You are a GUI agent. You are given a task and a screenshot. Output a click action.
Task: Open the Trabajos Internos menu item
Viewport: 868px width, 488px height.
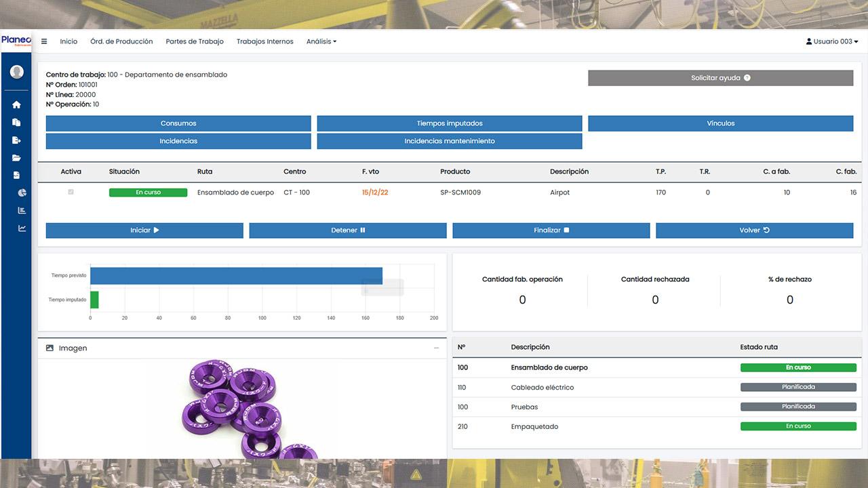coord(264,41)
